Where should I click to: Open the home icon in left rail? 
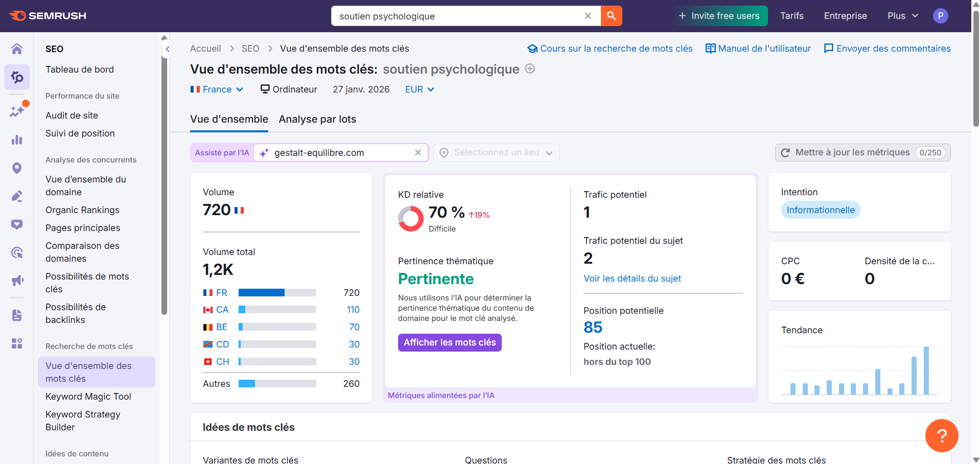[17, 49]
